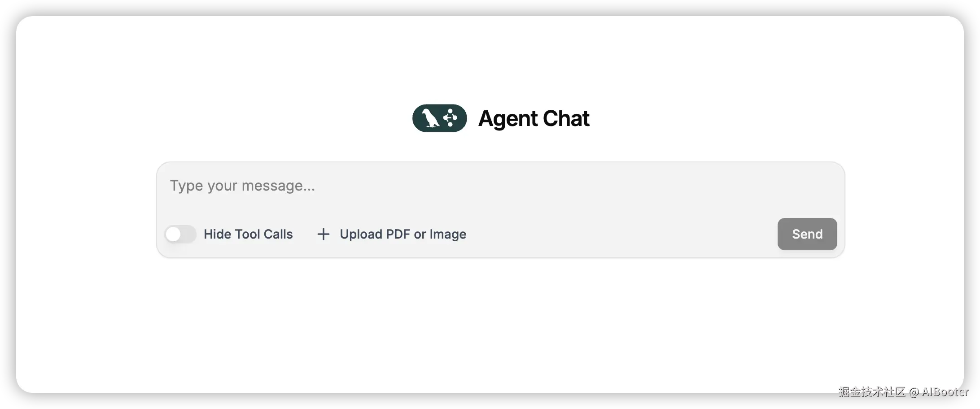Viewport: 980px width, 409px height.
Task: Click the Send button
Action: click(x=807, y=234)
